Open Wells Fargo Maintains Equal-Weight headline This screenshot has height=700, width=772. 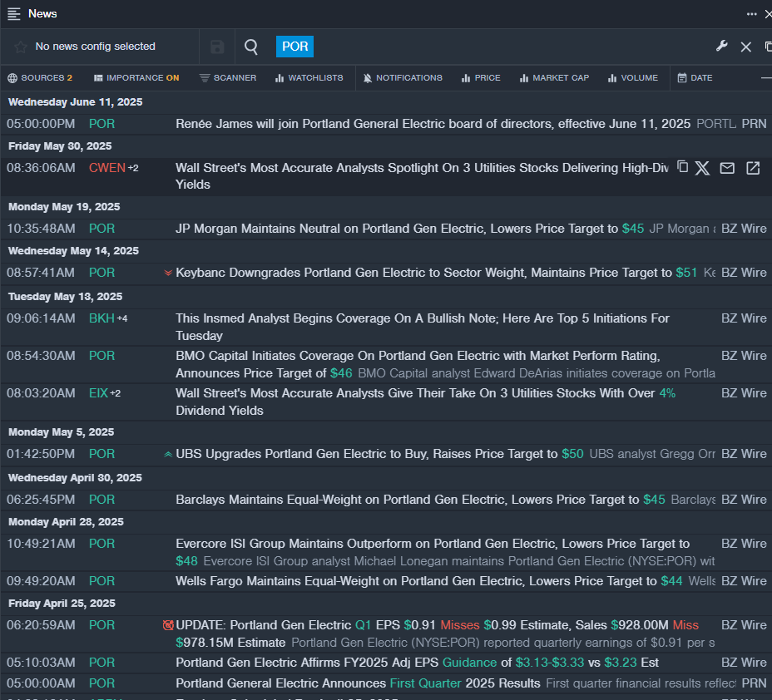428,581
